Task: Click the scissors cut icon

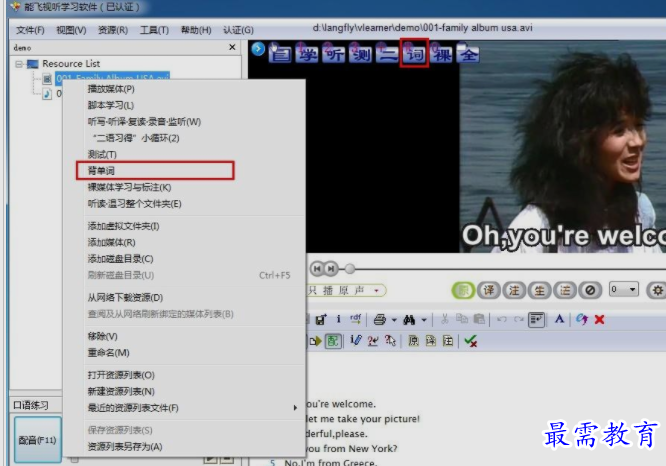Action: tap(445, 319)
